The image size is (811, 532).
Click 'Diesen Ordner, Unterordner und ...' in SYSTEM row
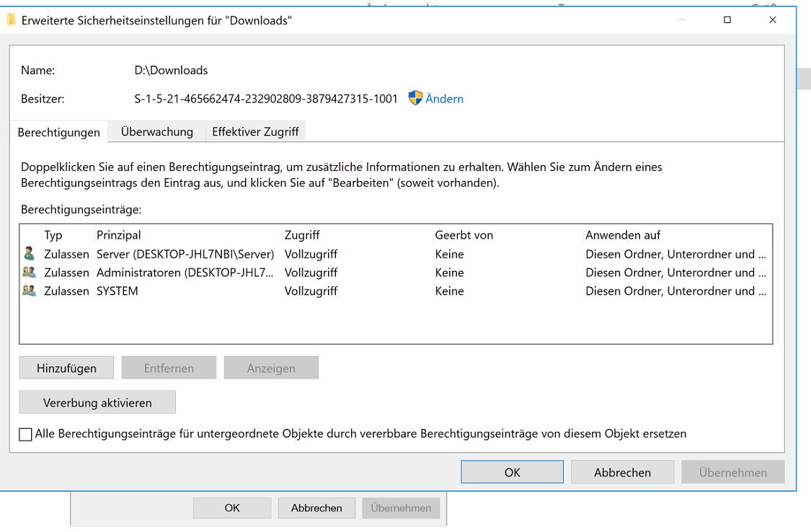tap(675, 291)
